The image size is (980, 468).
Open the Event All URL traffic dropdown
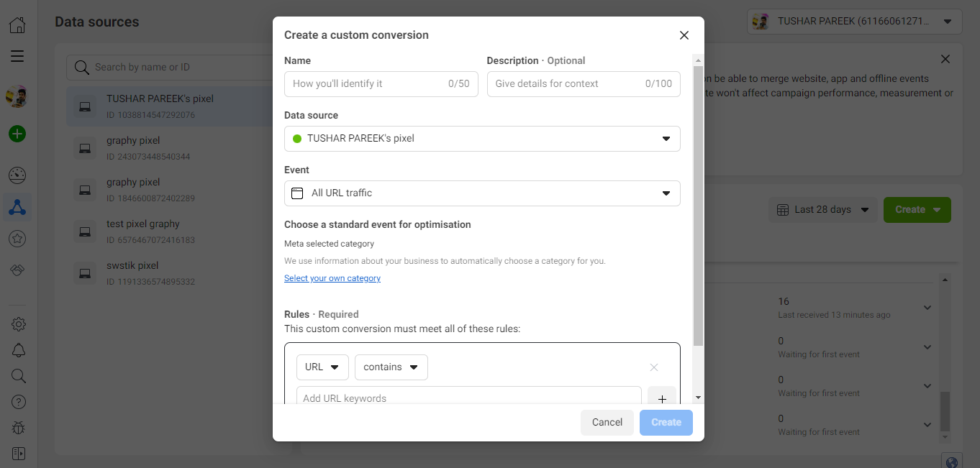[482, 193]
